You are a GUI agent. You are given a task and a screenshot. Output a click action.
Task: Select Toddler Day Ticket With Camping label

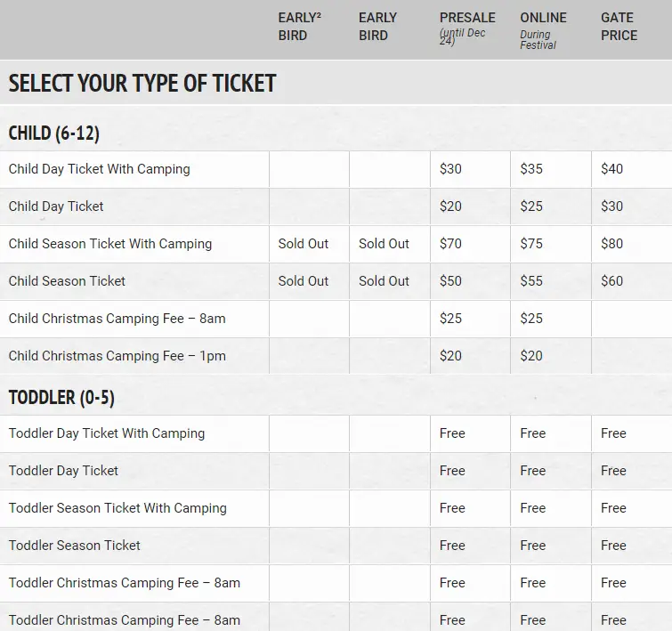coord(107,433)
